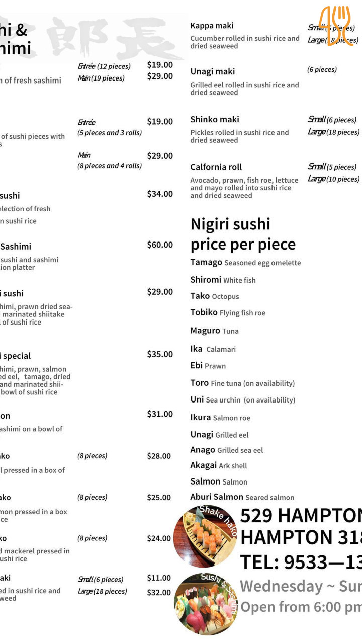The height and width of the screenshot is (644, 362).
Task: Open the Sushi & Sashimi platter photo
Action: [206, 604]
